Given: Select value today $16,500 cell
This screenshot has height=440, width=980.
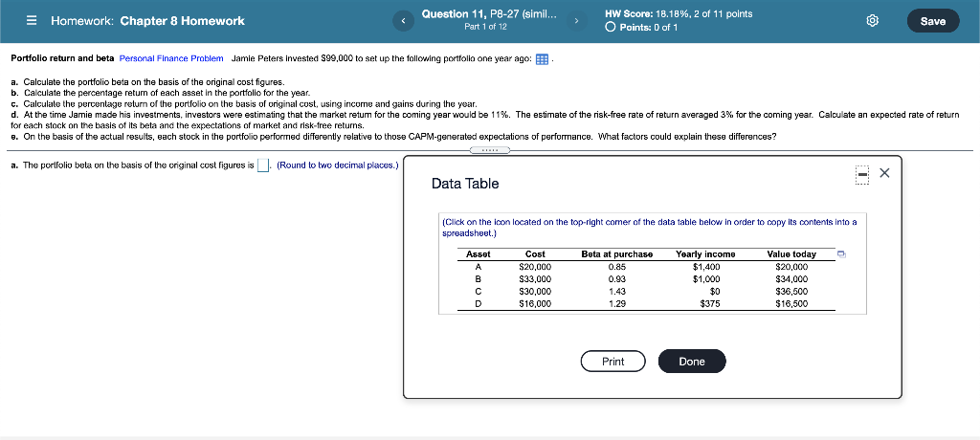Looking at the screenshot, I should [x=791, y=304].
